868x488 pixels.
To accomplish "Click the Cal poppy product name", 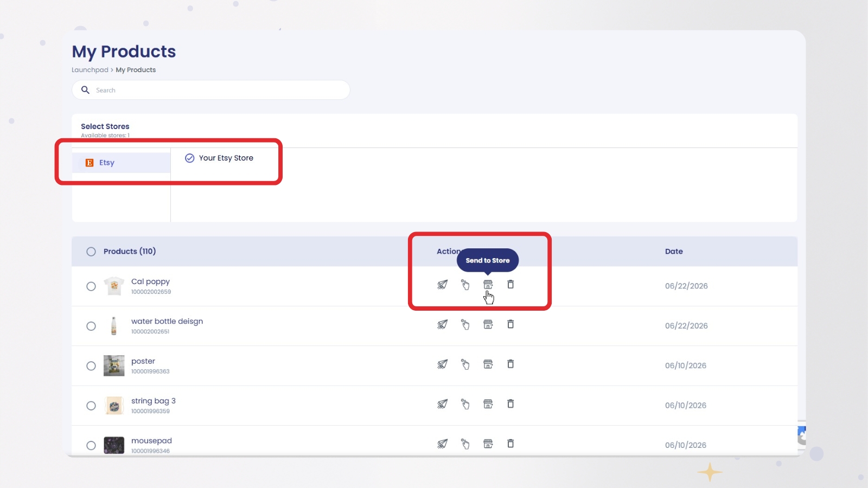I will click(150, 281).
